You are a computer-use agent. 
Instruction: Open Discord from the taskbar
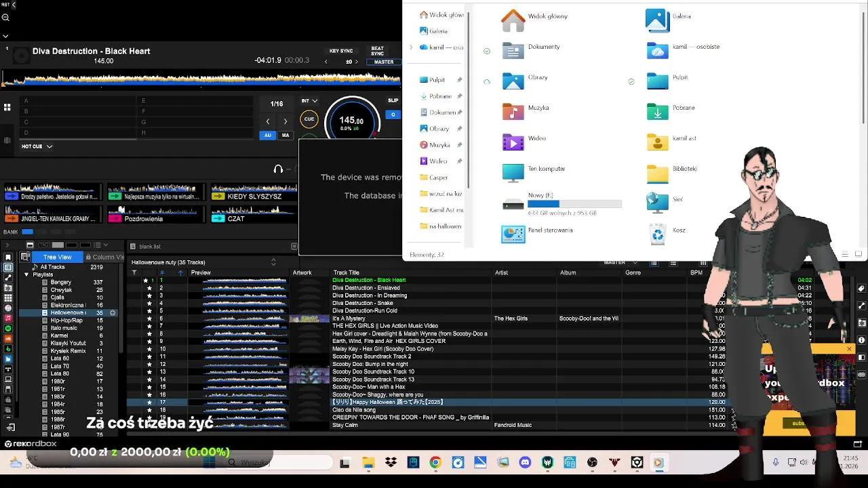click(525, 463)
